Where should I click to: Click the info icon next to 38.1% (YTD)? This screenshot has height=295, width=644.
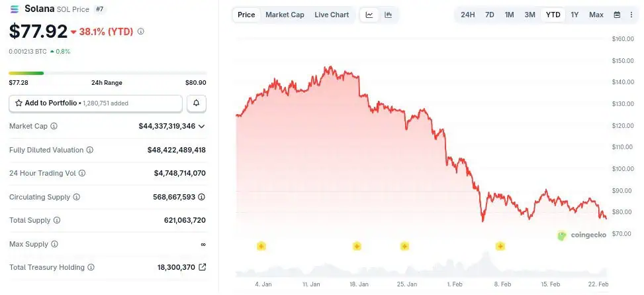(140, 31)
